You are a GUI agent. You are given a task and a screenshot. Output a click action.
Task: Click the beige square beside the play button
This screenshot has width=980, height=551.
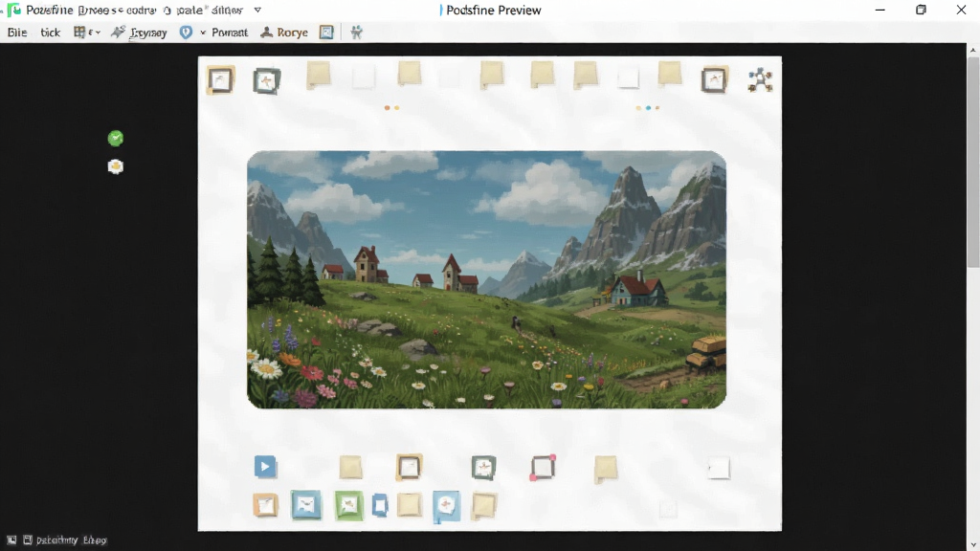(x=350, y=467)
